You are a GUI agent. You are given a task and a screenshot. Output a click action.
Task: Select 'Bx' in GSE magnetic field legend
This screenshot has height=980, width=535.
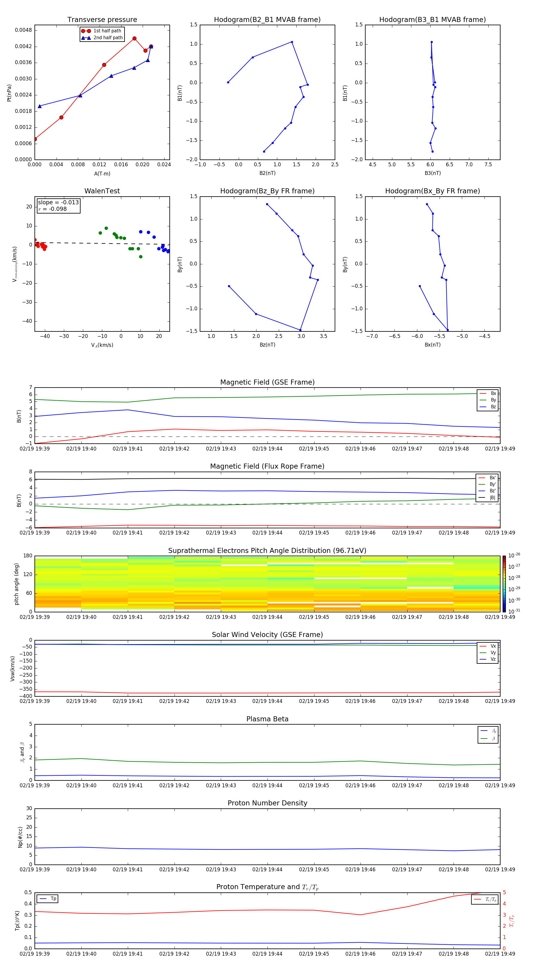pos(488,393)
